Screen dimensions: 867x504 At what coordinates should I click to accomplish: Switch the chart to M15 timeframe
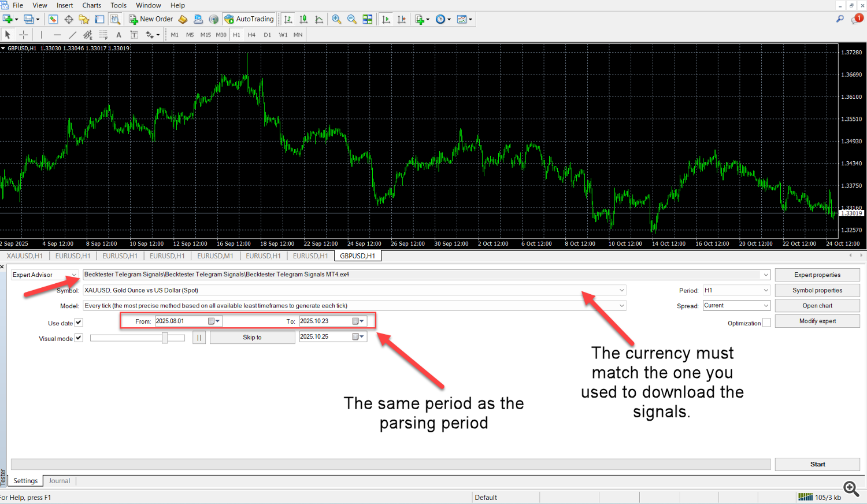pyautogui.click(x=206, y=35)
